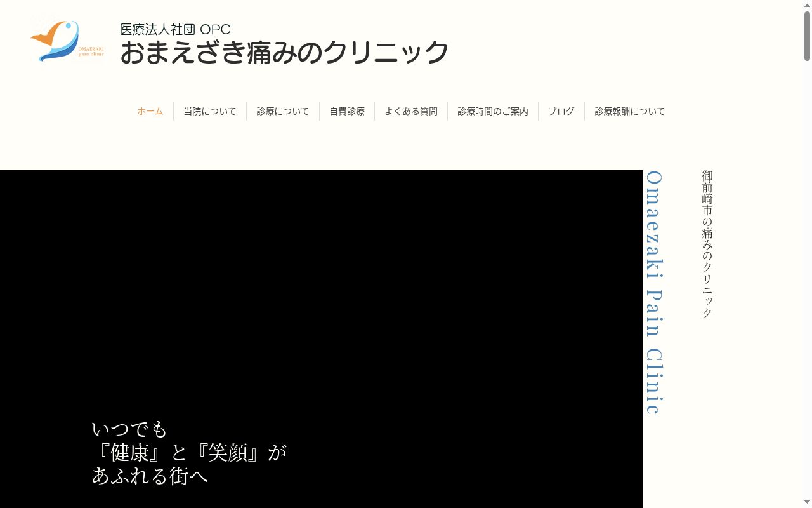Open the 当院について menu item
Screen dimensions: 812x508
pos(210,111)
